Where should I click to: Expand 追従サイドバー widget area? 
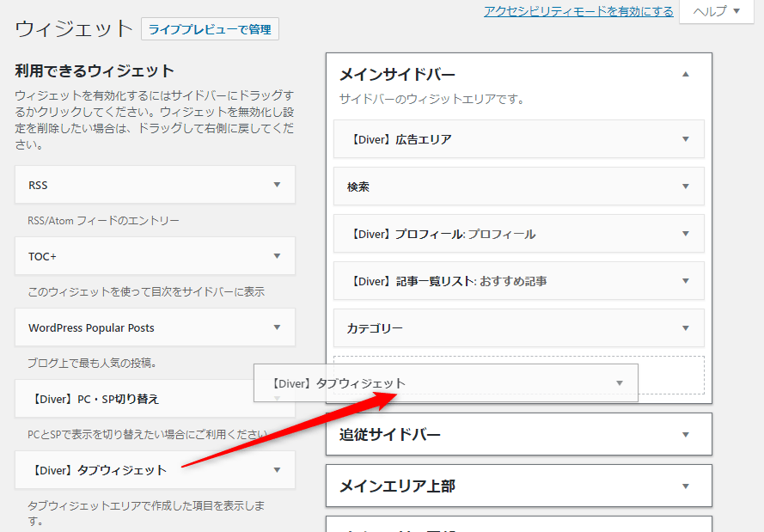tap(685, 435)
